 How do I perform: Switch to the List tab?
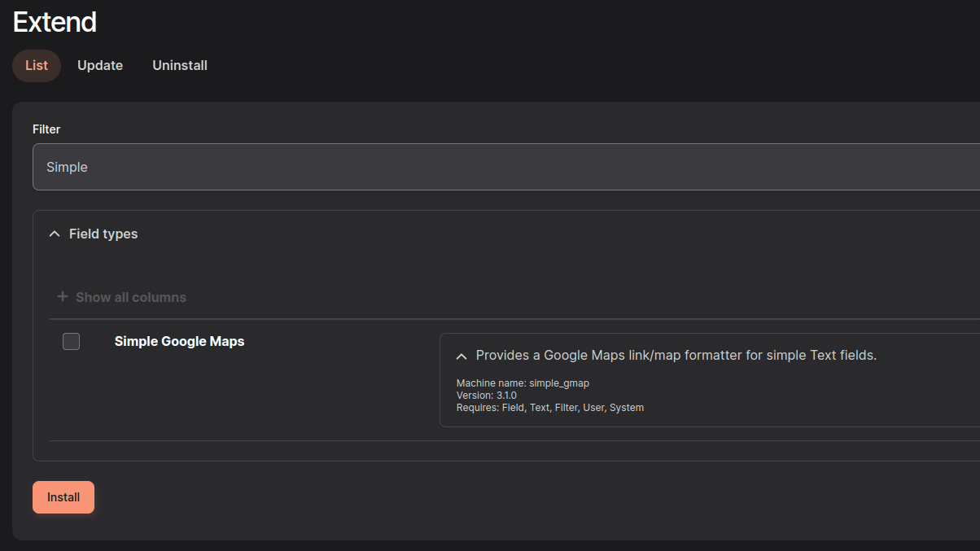pos(37,66)
